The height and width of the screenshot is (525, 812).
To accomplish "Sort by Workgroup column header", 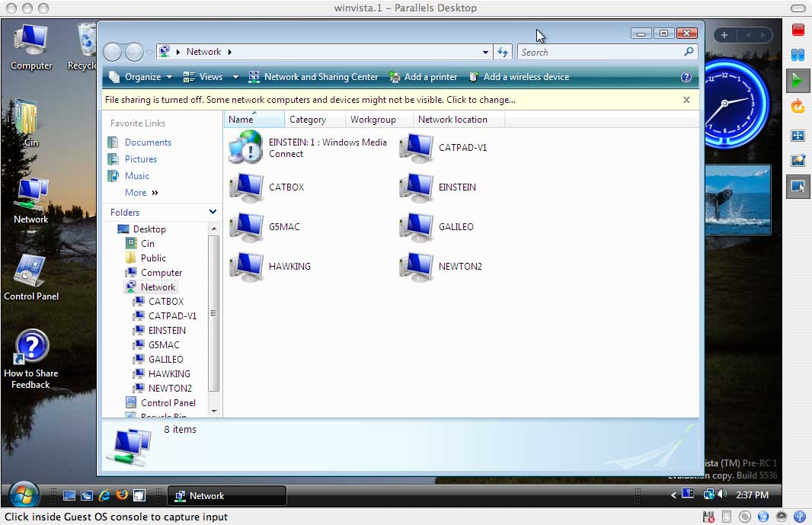I will (379, 119).
